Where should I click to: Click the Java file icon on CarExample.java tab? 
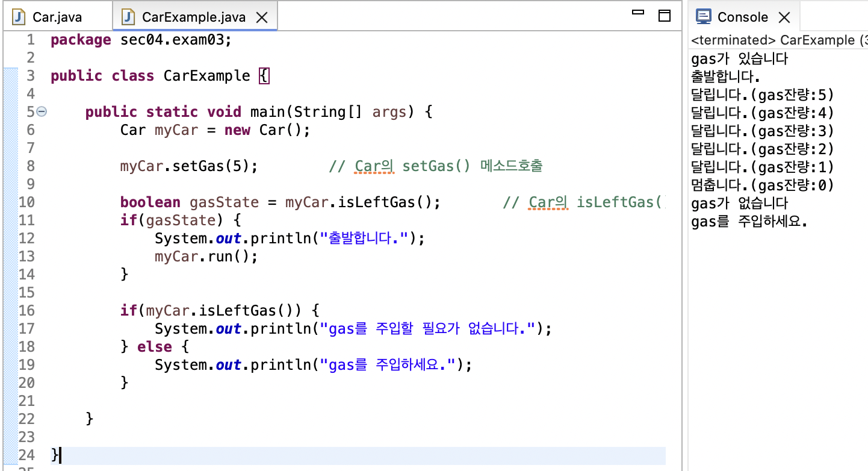coord(128,17)
